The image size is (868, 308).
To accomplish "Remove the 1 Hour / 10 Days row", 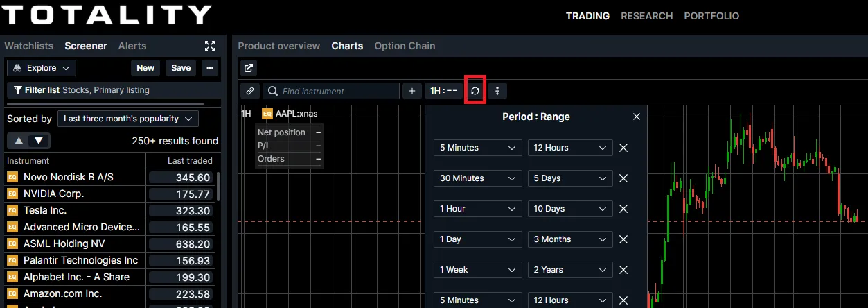I will click(x=623, y=209).
